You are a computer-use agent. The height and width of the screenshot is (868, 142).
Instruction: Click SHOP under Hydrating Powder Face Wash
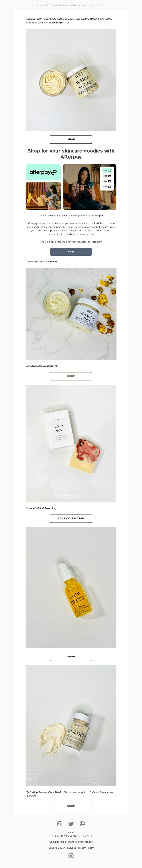71,806
